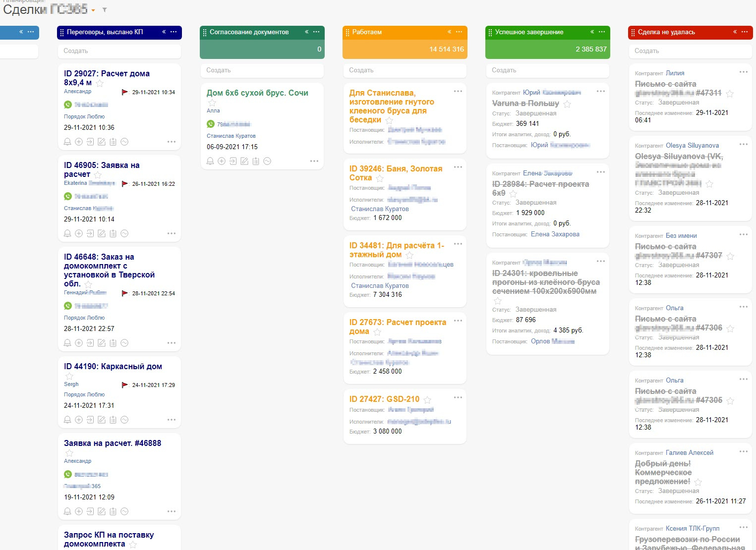The image size is (756, 550).
Task: Open the three-dot menu on Дом 6х6 card
Action: 314,161
